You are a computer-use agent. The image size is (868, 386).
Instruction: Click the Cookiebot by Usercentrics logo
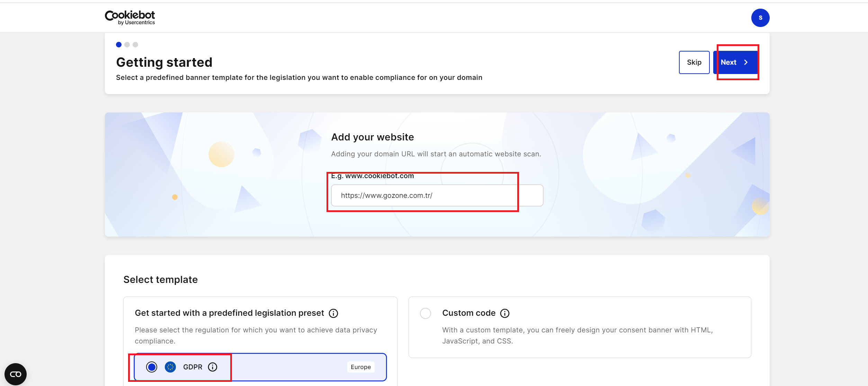click(x=130, y=17)
